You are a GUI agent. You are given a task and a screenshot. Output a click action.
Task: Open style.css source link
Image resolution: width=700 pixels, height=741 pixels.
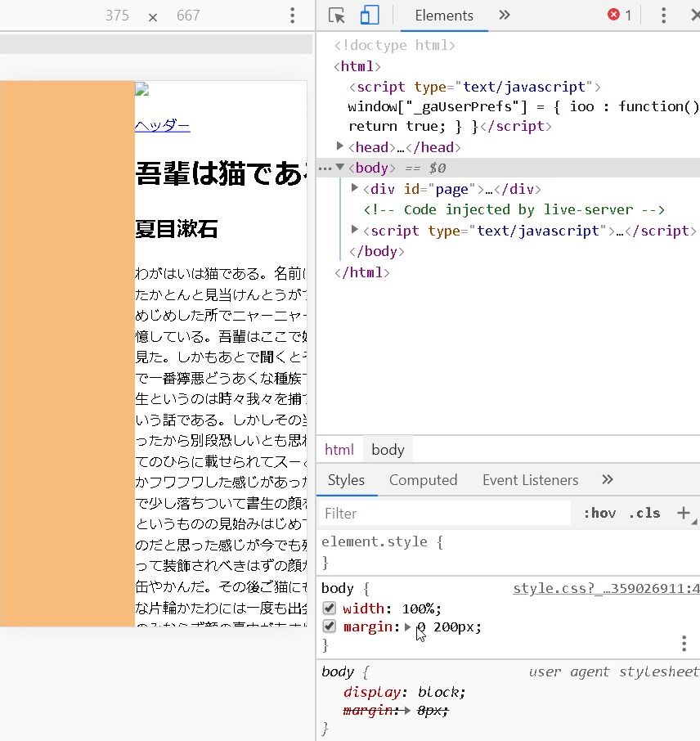605,588
